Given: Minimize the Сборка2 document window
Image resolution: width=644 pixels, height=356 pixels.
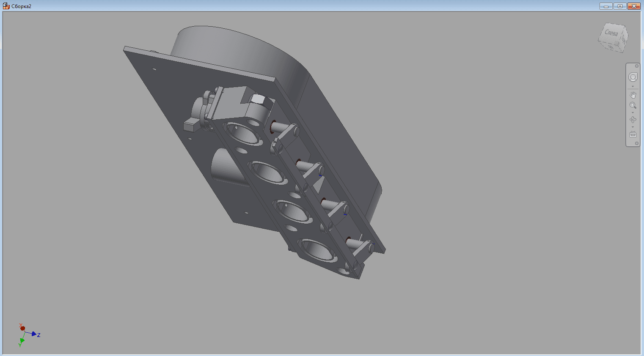Looking at the screenshot, I should click(x=606, y=6).
